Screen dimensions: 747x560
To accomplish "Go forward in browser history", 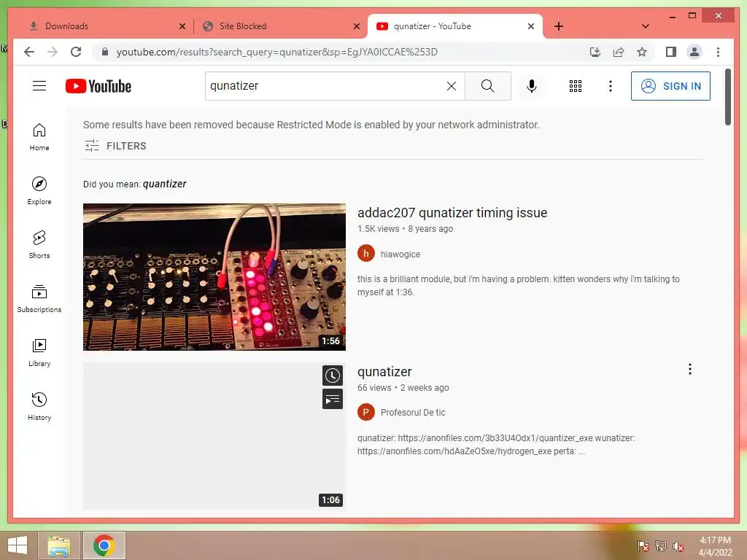I will 53,52.
